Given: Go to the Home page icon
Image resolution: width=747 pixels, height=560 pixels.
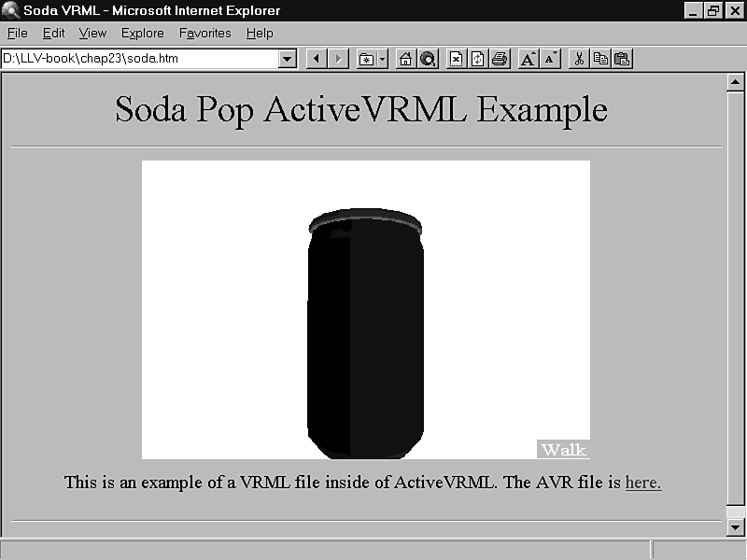Looking at the screenshot, I should click(x=406, y=59).
